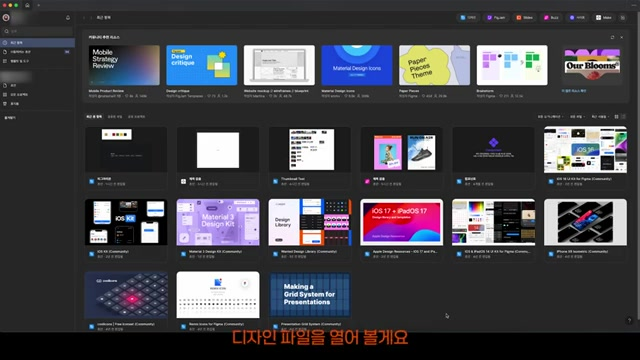Click the account avatar in the sidebar

[x=6, y=18]
